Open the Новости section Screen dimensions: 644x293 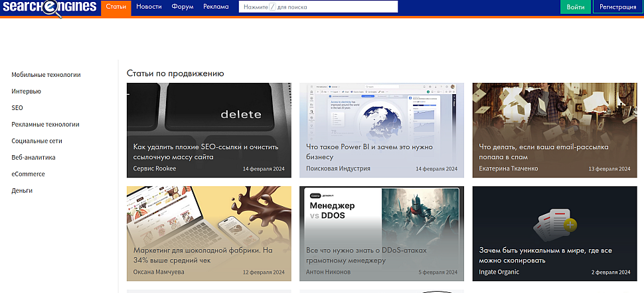pos(149,7)
